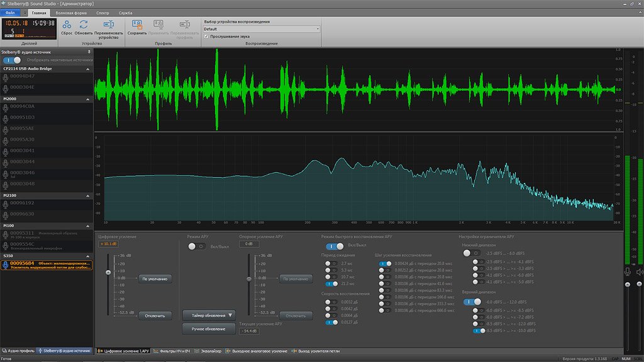Image resolution: width=644 pixels, height=362 pixels.
Task: Click the microphone icon beside the right level meter
Action: tap(627, 271)
